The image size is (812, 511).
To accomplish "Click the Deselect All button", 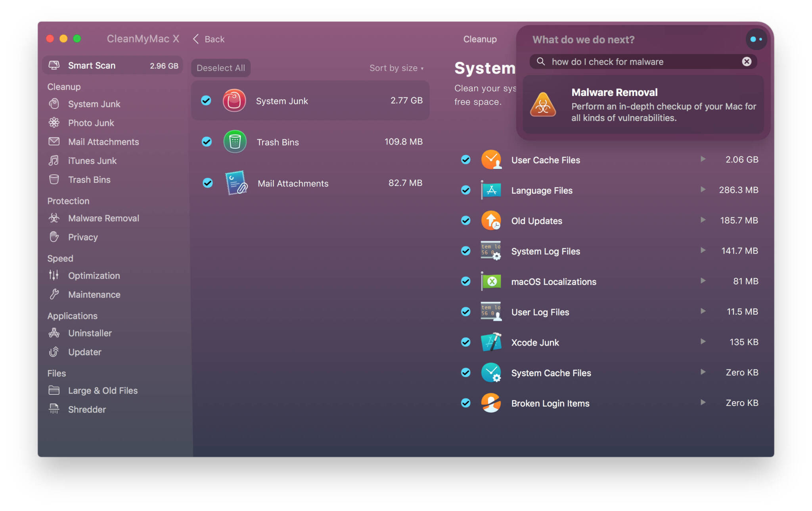I will click(x=221, y=68).
